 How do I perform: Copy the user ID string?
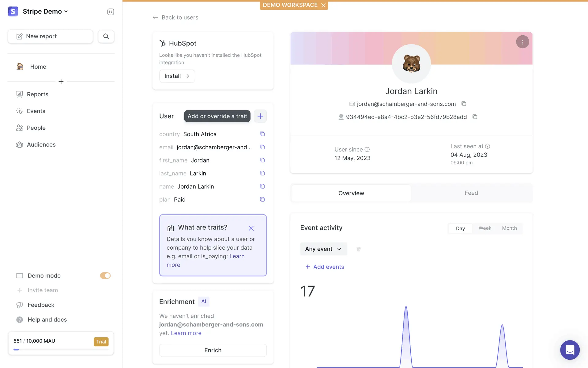pos(475,117)
